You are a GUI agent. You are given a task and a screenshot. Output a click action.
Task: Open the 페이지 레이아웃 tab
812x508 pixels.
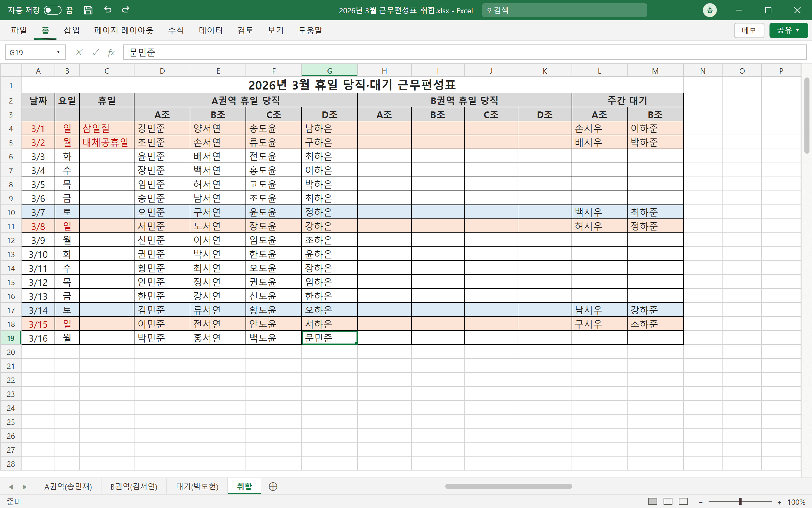tap(123, 30)
